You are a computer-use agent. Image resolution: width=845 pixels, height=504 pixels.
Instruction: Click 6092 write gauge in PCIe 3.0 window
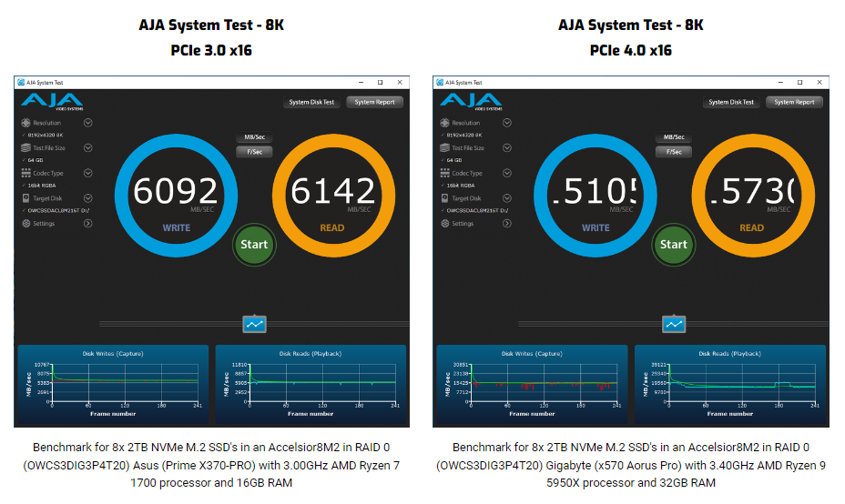(177, 196)
